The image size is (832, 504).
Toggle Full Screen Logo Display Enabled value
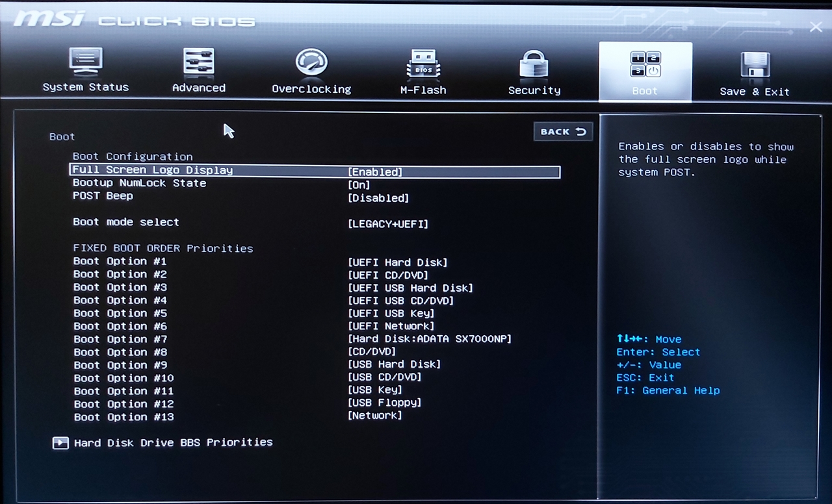(x=375, y=172)
